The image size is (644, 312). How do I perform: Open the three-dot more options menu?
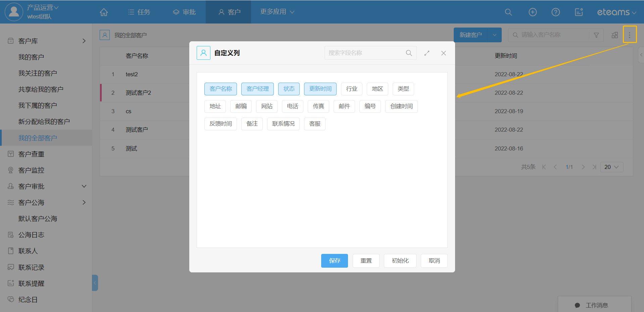pos(629,35)
